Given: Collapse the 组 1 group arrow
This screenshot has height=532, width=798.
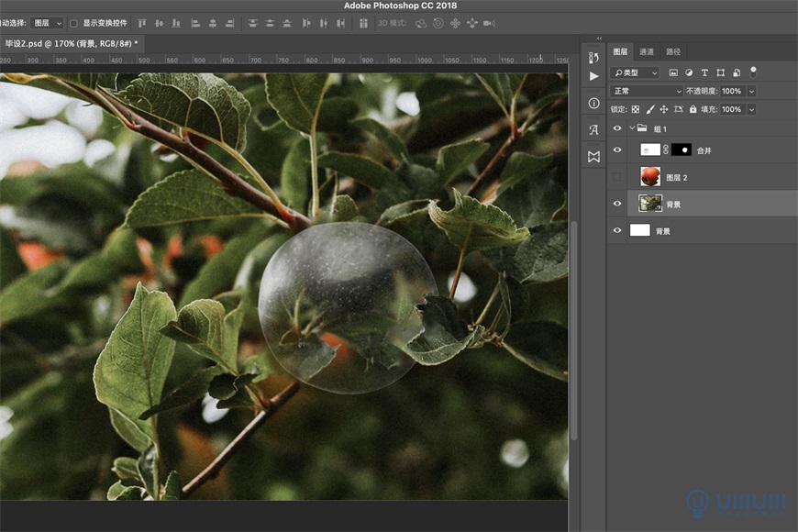Looking at the screenshot, I should 631,129.
